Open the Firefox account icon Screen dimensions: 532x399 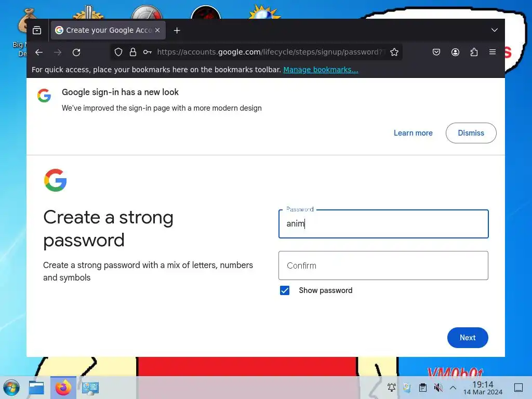pyautogui.click(x=455, y=52)
